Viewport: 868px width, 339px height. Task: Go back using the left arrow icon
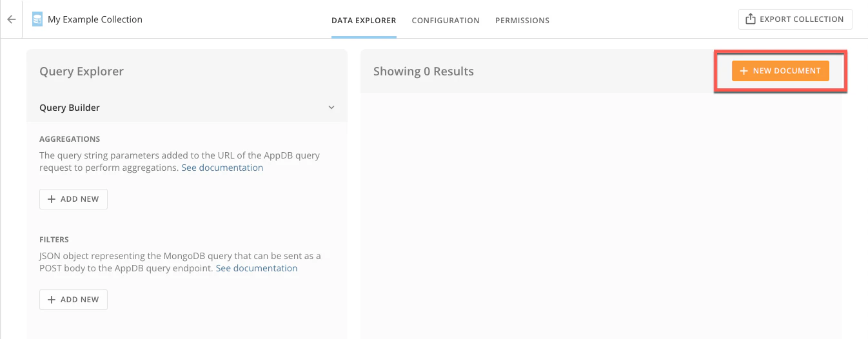[x=12, y=19]
